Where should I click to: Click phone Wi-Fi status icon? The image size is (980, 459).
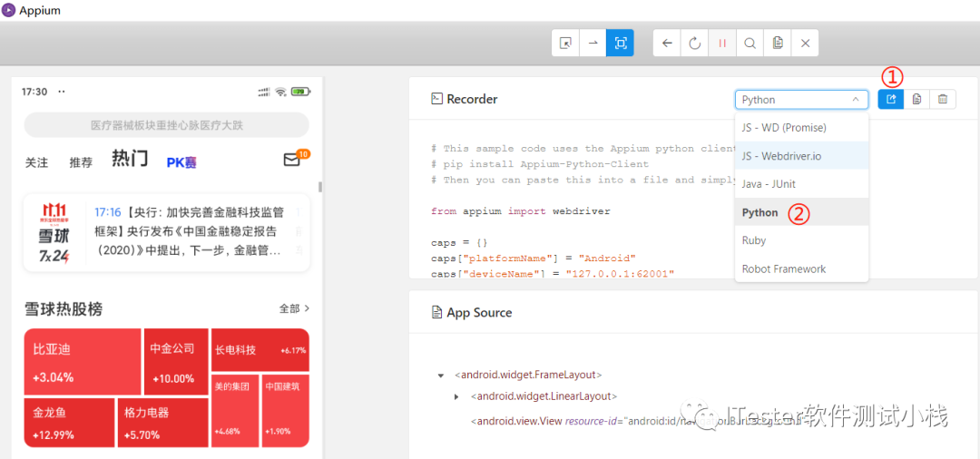tap(281, 92)
